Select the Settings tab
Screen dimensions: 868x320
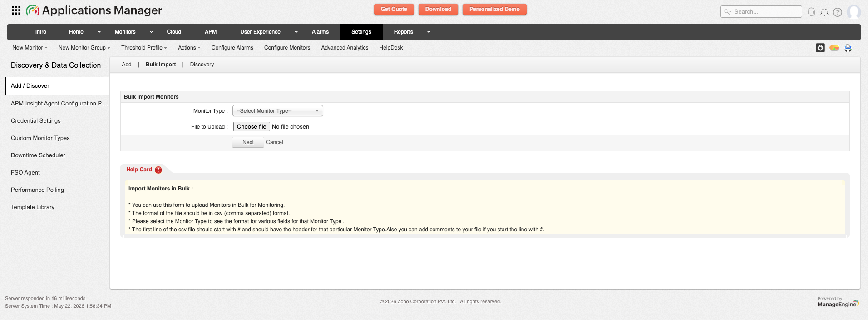click(361, 32)
